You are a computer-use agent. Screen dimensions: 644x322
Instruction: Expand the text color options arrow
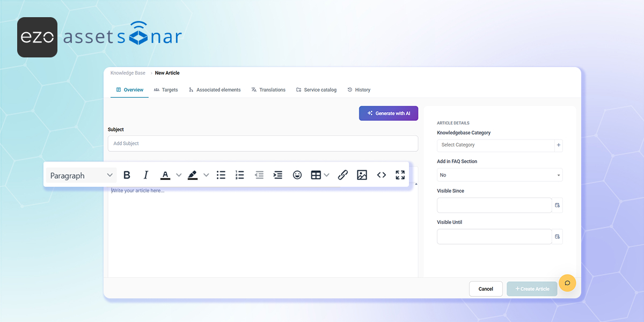tap(179, 175)
